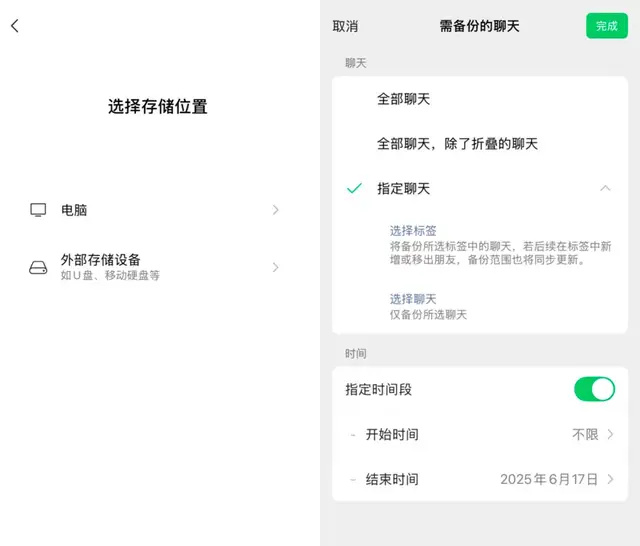
Task: Select the 指定聊天 option
Action: pos(404,188)
